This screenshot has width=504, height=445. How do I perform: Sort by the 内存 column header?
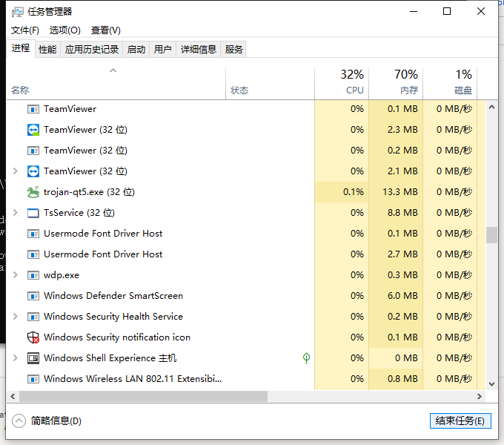click(396, 83)
